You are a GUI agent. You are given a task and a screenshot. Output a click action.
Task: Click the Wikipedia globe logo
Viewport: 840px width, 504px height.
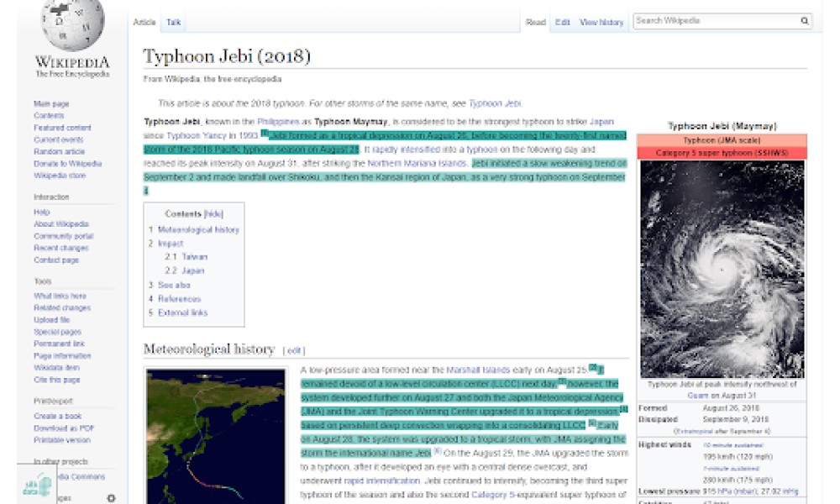click(72, 24)
